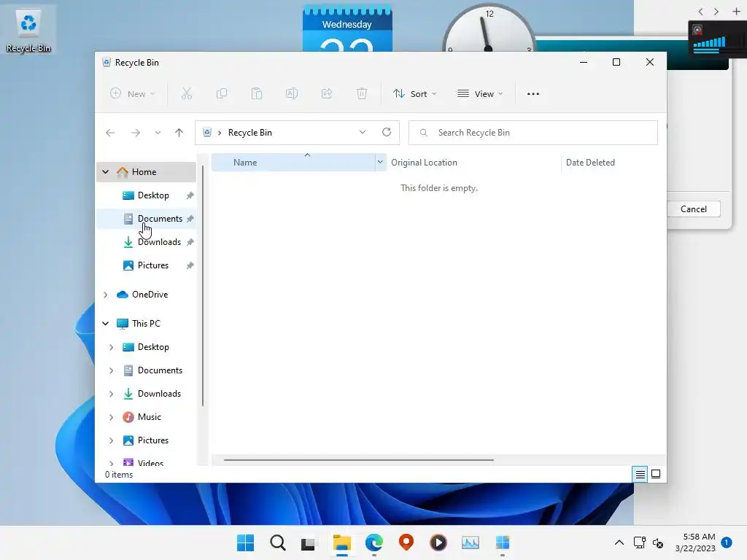Image resolution: width=747 pixels, height=560 pixels.
Task: Click the Share icon in toolbar
Action: (327, 94)
